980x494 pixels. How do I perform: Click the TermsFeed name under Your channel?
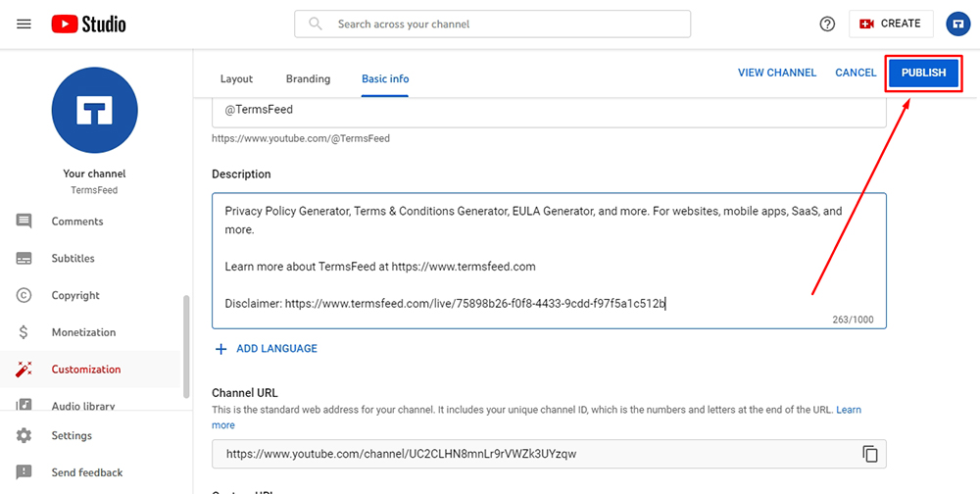(94, 190)
